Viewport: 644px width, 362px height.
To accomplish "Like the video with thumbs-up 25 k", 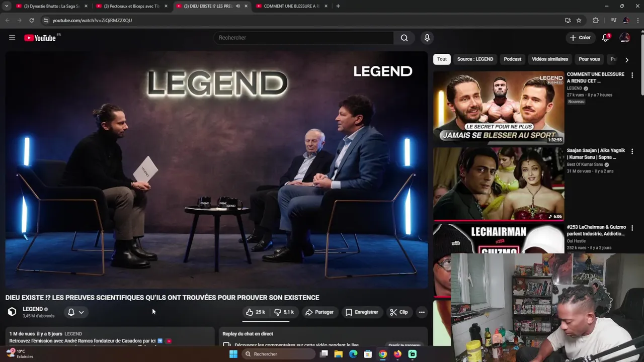I will tap(256, 312).
